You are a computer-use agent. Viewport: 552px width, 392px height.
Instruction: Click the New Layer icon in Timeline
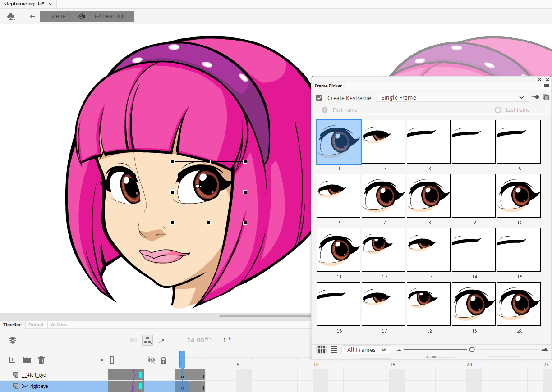coord(13,360)
